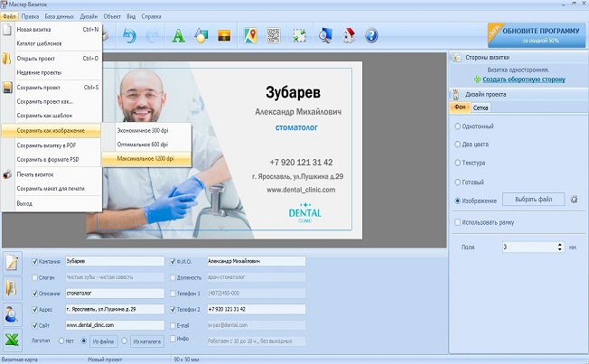Click the green arrows fit-size toolbar icon
The image size is (589, 364).
point(299,36)
